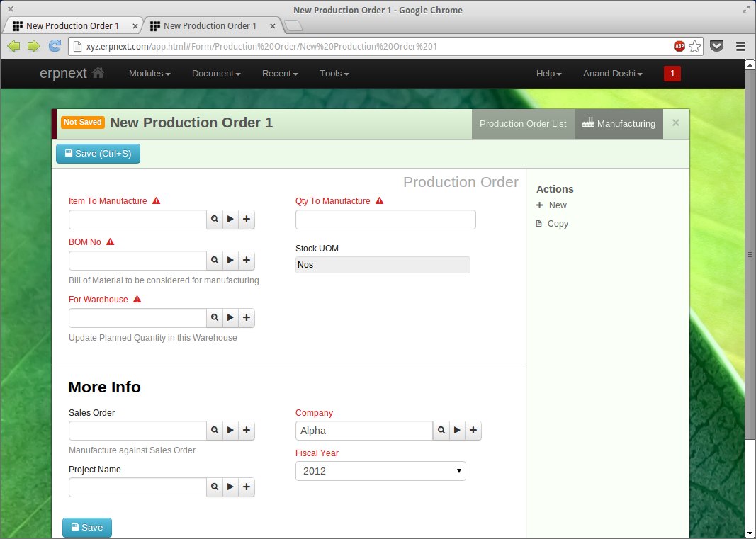Search Sales Order with magnifier icon
The image size is (756, 539).
pyautogui.click(x=215, y=431)
